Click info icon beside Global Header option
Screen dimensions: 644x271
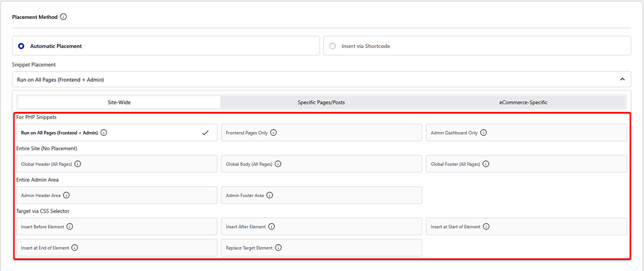point(77,164)
